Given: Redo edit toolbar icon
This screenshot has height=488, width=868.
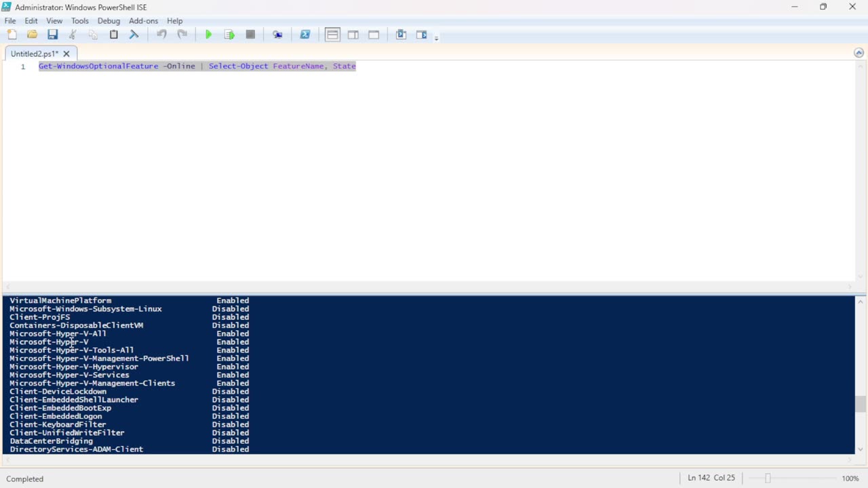Looking at the screenshot, I should pyautogui.click(x=182, y=35).
